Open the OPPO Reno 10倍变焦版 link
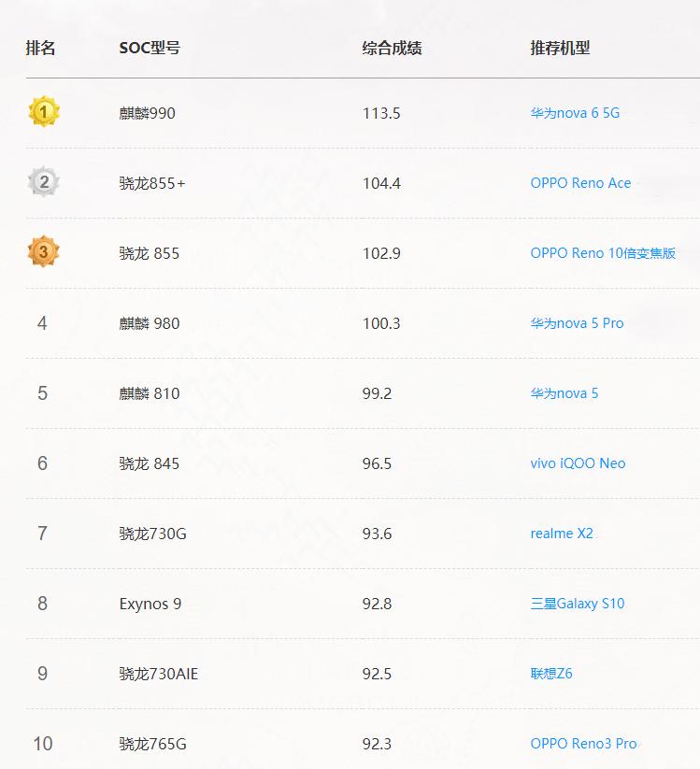 (x=603, y=253)
